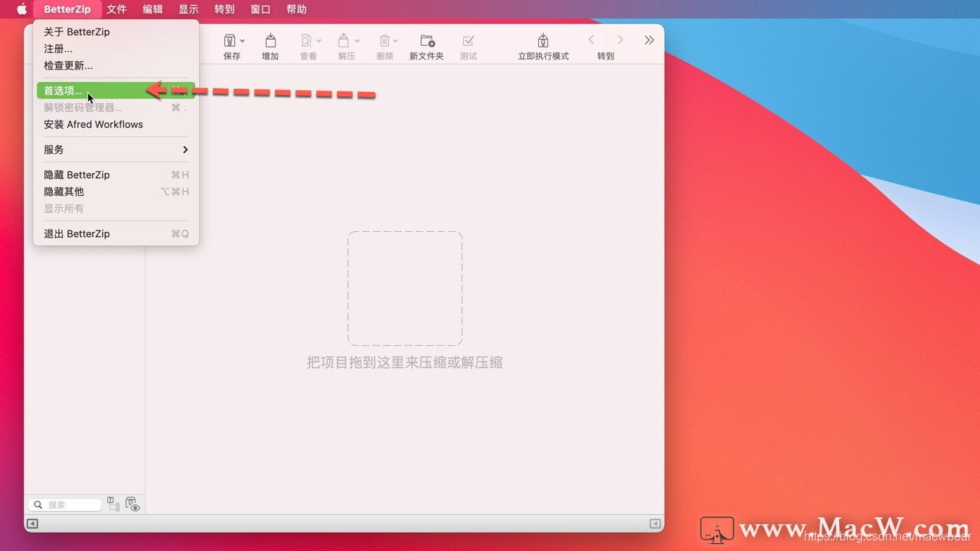This screenshot has height=551, width=980.
Task: Click the 解压 (Extract) toolbar icon
Action: [344, 41]
